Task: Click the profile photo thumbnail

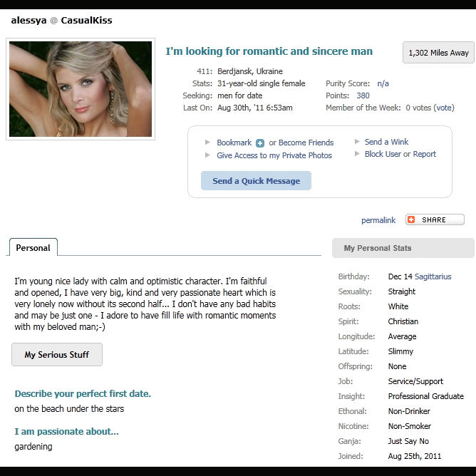Action: click(x=81, y=89)
